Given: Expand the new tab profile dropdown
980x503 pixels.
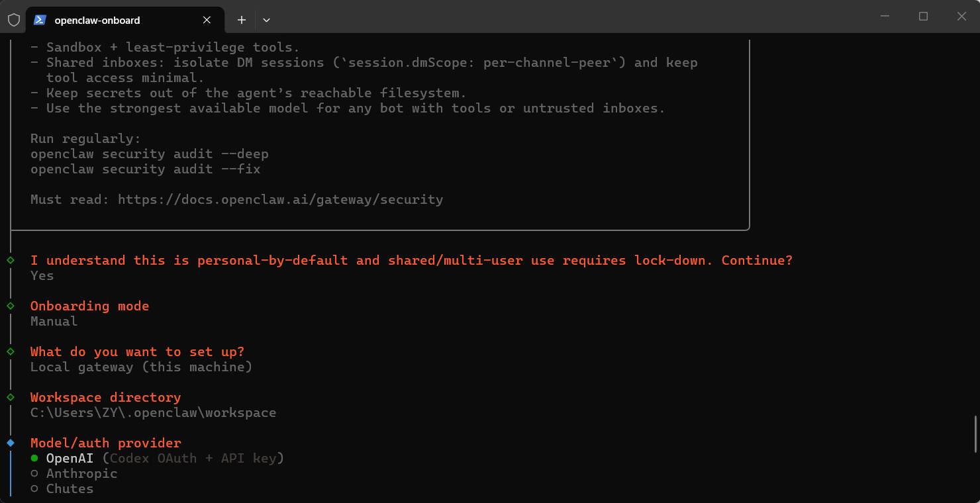Looking at the screenshot, I should pos(266,20).
